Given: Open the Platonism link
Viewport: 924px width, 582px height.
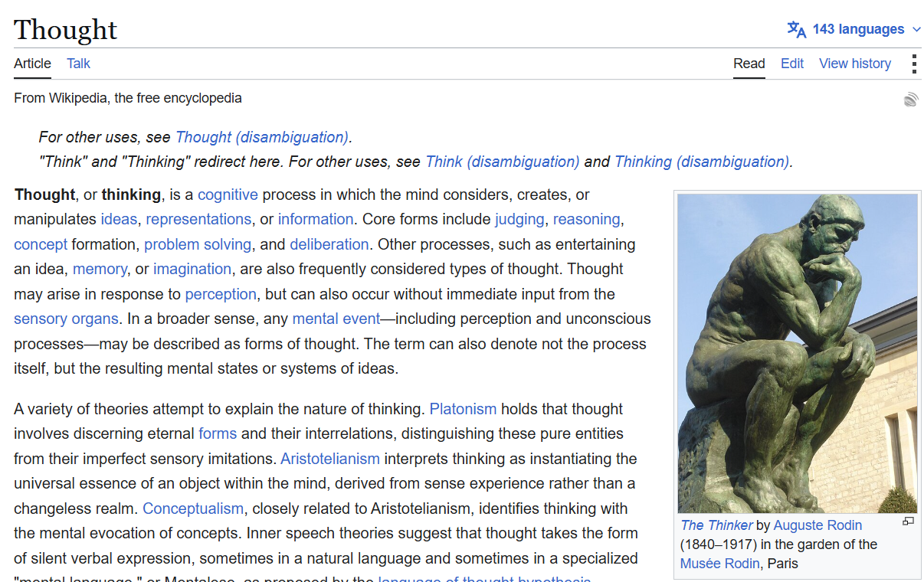Looking at the screenshot, I should tap(463, 409).
